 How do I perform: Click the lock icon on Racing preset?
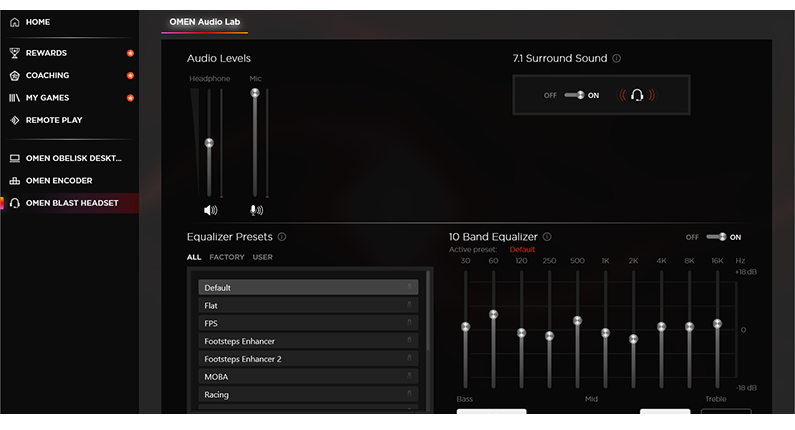click(409, 393)
